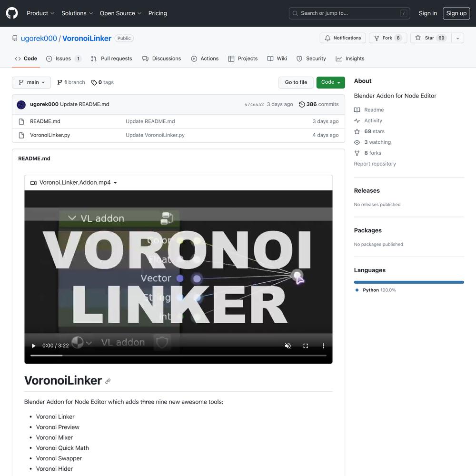Click the README.md file icon
Image resolution: width=476 pixels, height=476 pixels.
[x=21, y=122]
